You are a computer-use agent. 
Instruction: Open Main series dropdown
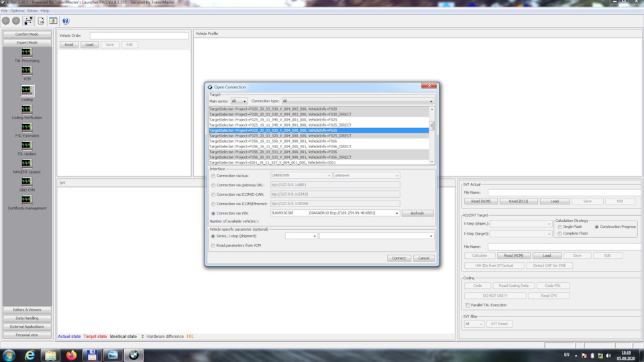239,101
